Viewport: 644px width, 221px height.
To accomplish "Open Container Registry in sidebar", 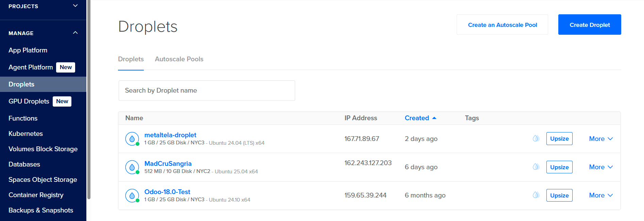I will [36, 195].
